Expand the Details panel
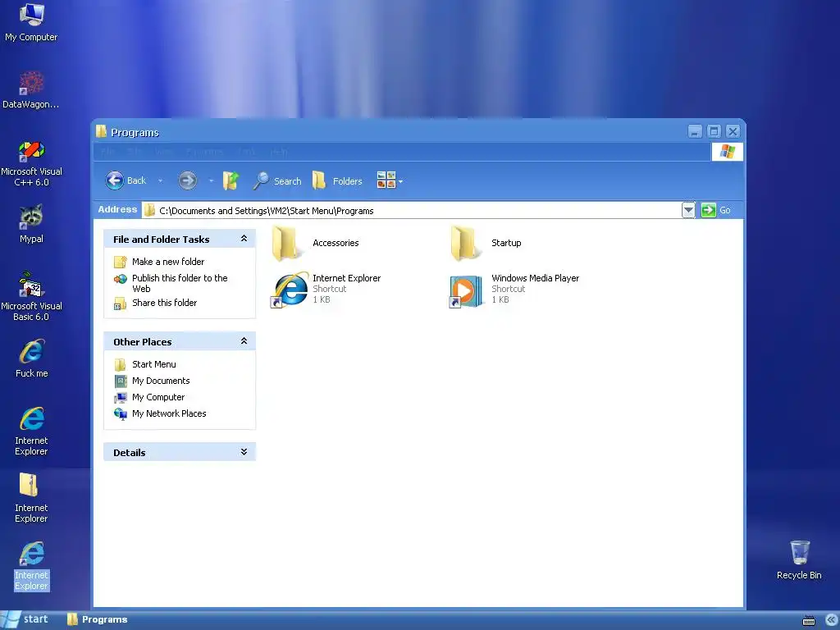 (x=244, y=452)
